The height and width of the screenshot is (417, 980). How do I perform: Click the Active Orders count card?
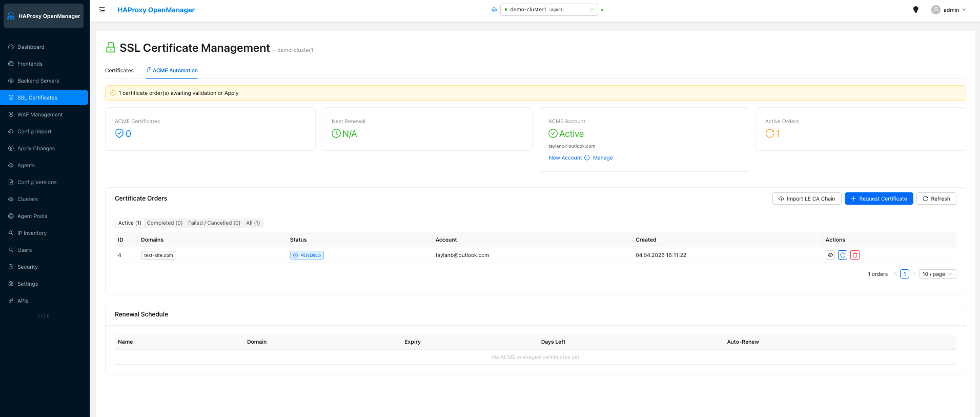[x=861, y=129]
